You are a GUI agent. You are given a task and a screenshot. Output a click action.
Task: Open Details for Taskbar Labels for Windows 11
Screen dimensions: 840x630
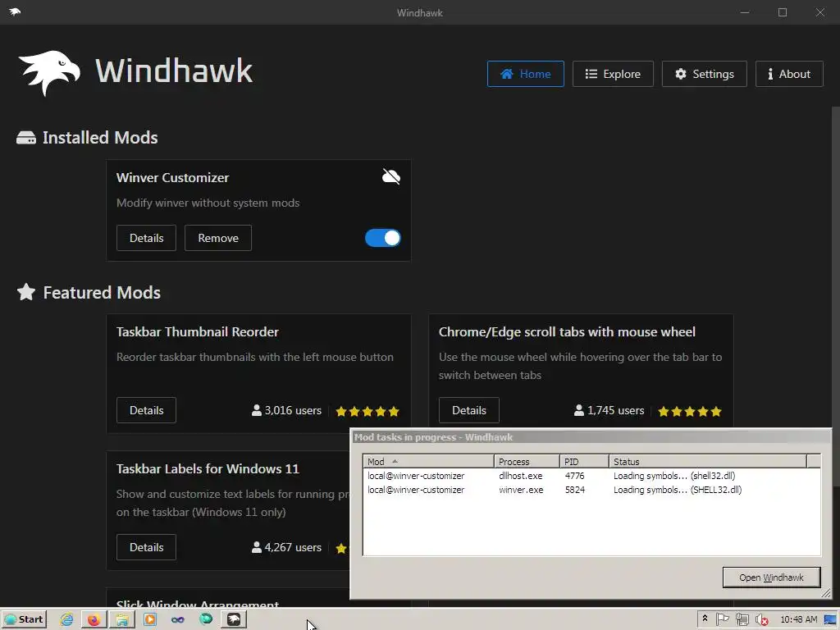[x=146, y=547]
